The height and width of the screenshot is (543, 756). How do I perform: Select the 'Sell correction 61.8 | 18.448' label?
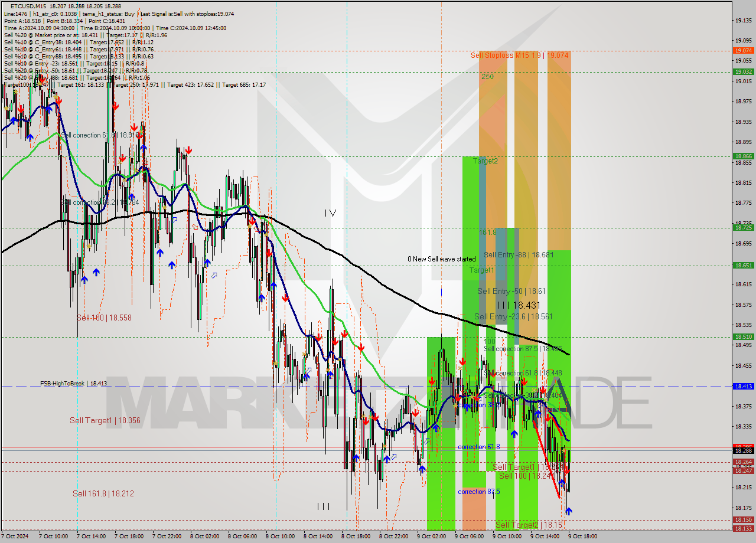(x=523, y=373)
